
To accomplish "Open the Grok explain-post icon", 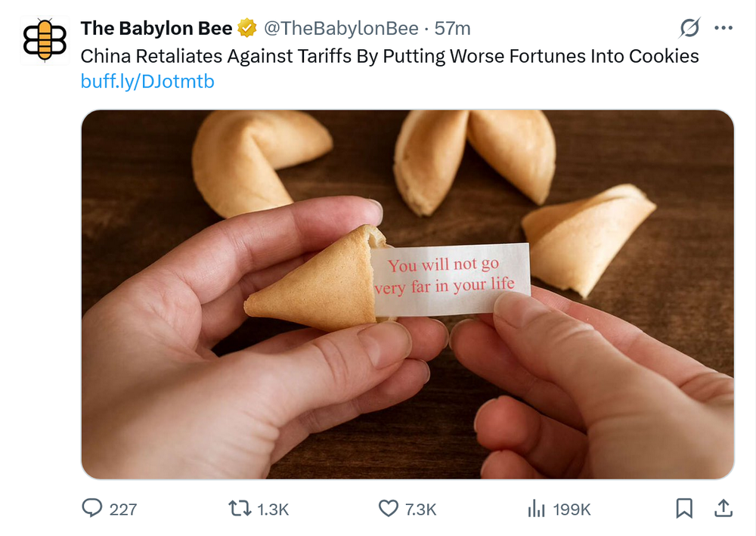I will click(x=689, y=29).
